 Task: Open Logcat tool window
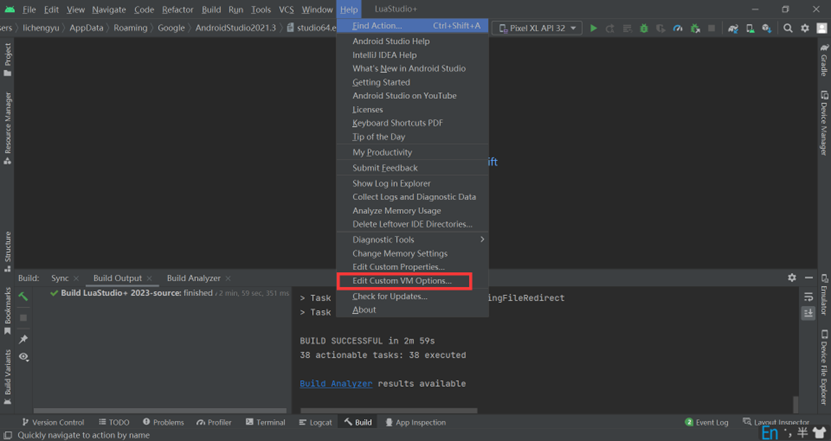[315, 422]
